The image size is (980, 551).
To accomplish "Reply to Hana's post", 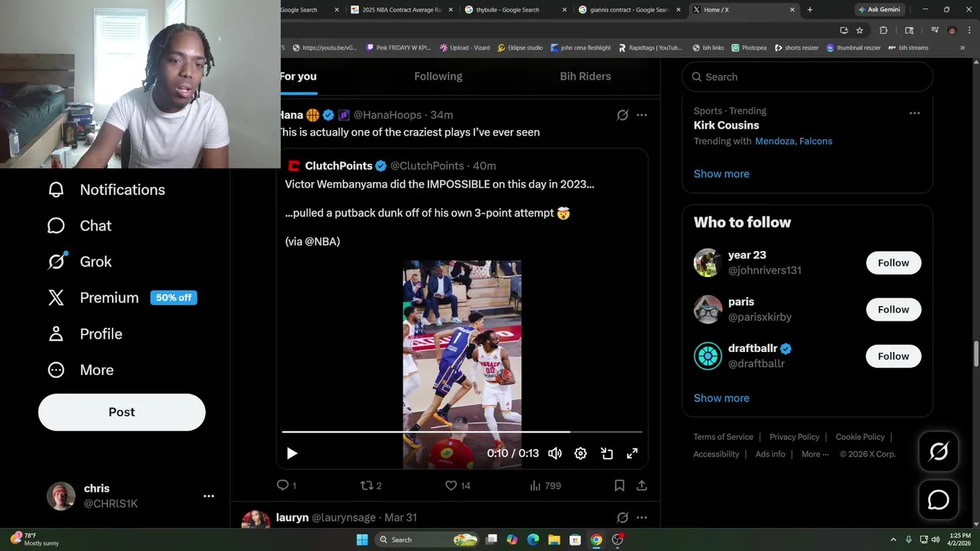I will click(286, 486).
